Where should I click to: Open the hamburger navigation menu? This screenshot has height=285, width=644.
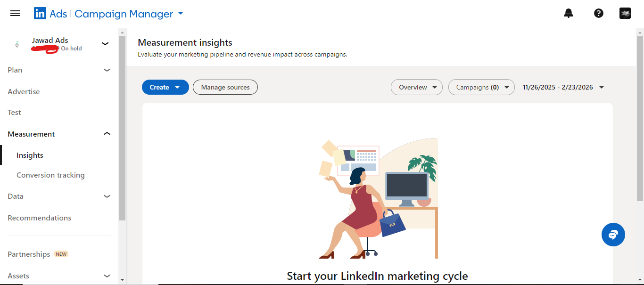[x=15, y=14]
